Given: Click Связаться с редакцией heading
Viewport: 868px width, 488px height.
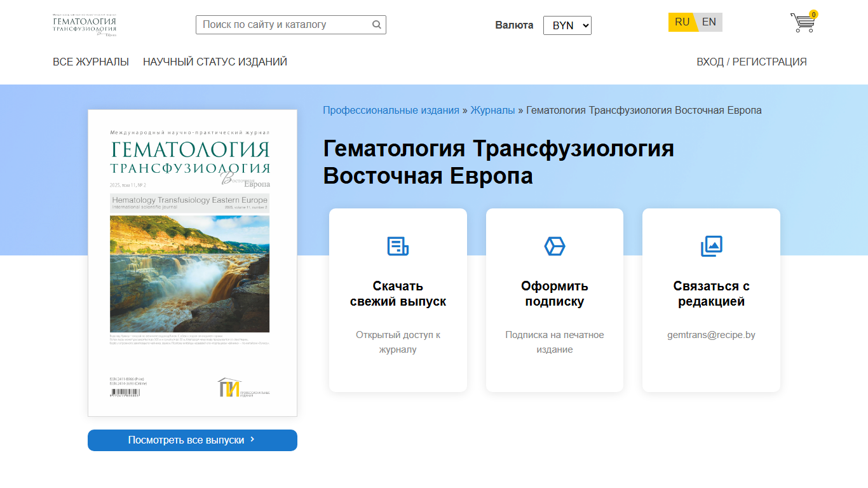Looking at the screenshot, I should (712, 294).
